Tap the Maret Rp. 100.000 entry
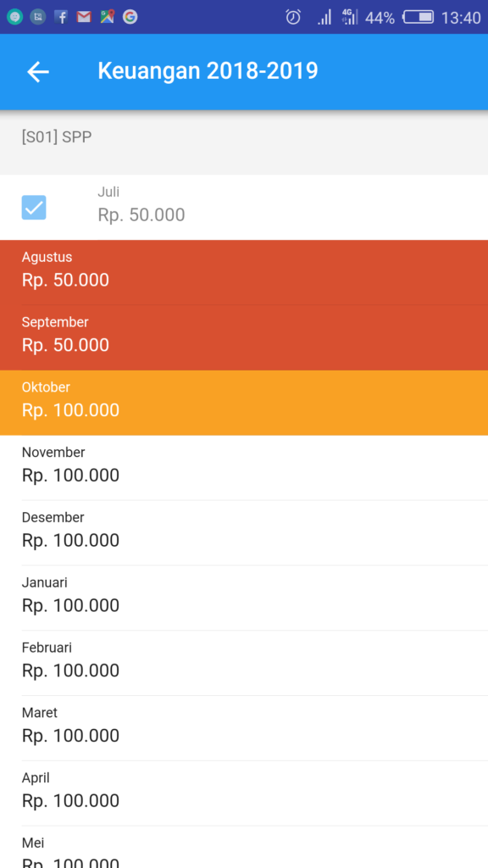The height and width of the screenshot is (868, 488). coord(244,728)
